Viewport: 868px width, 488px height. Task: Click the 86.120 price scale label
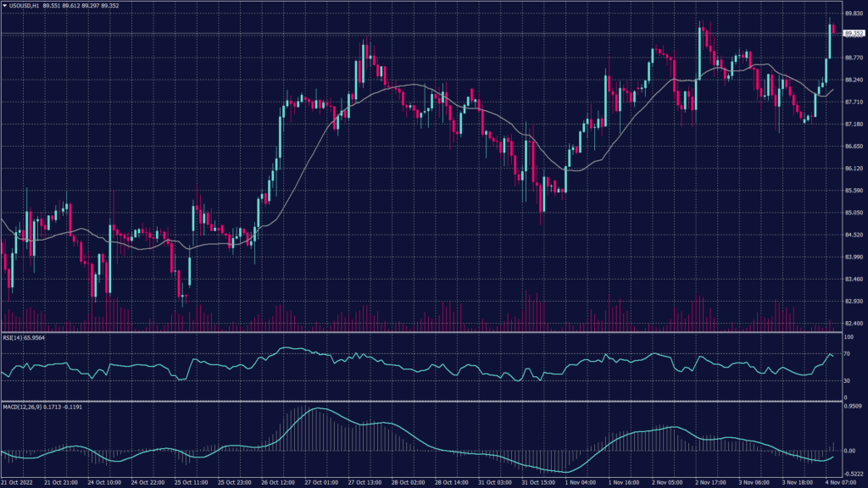click(x=853, y=169)
